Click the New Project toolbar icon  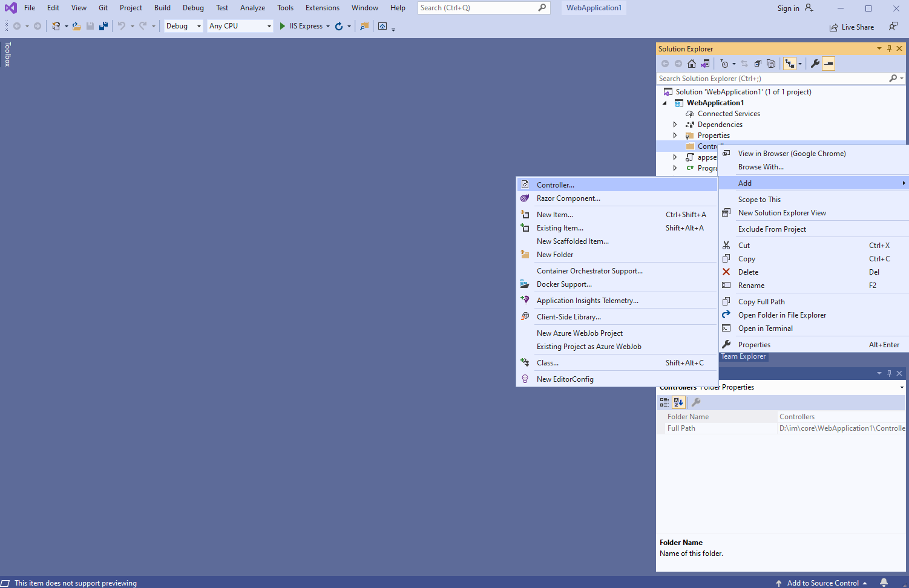(x=56, y=26)
